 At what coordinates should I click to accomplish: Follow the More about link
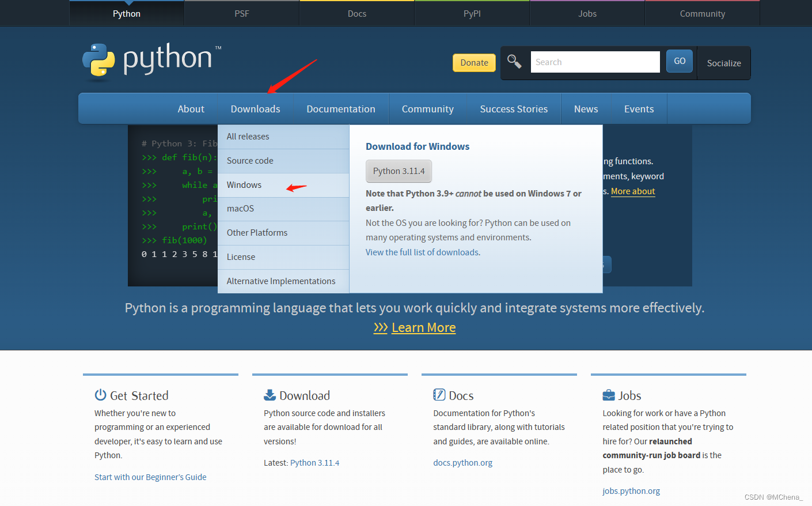pos(633,191)
